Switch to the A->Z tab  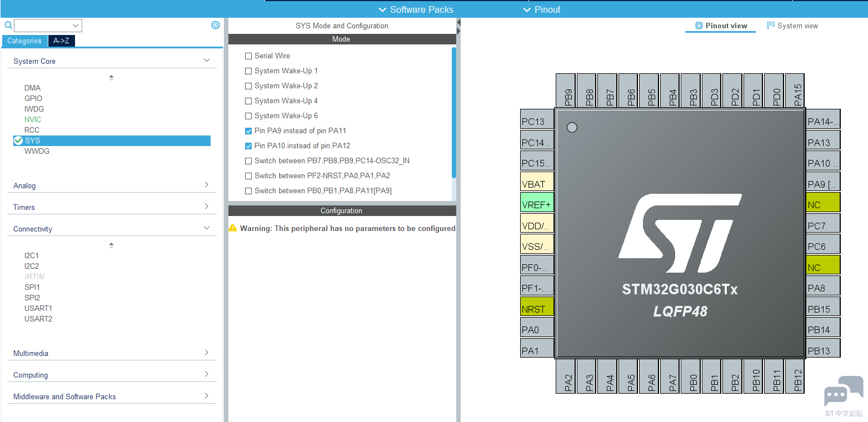(x=62, y=41)
